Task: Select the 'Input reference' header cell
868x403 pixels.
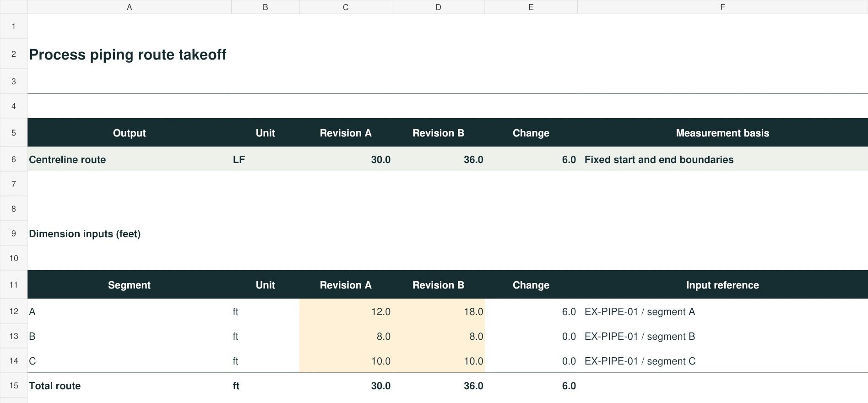Action: tap(722, 285)
